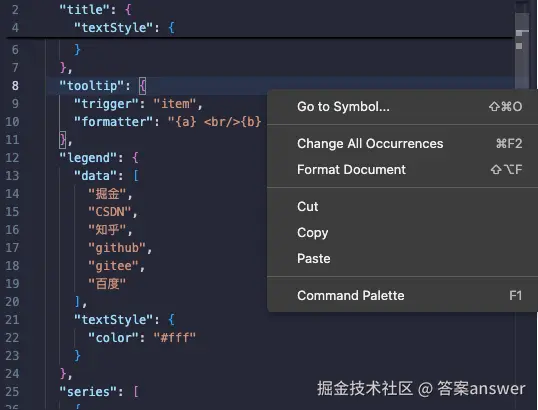Click the "CSDN" string on line 15
The height and width of the screenshot is (410, 538).
click(x=110, y=212)
